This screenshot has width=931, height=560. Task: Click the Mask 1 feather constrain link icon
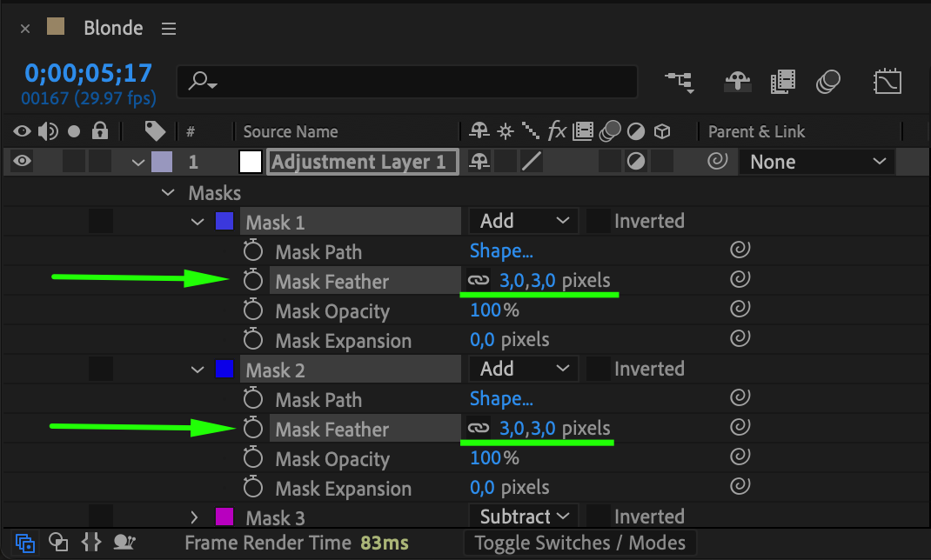[x=479, y=281]
